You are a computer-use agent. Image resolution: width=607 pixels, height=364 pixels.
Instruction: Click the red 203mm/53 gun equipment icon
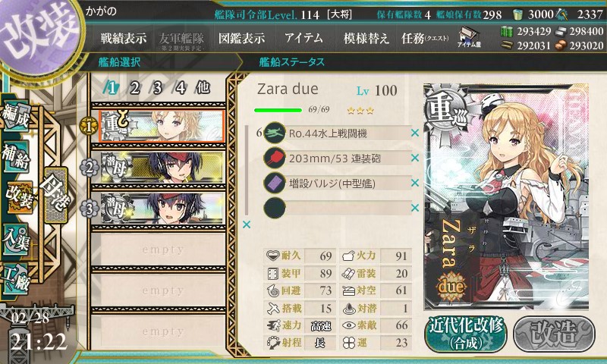tap(275, 158)
